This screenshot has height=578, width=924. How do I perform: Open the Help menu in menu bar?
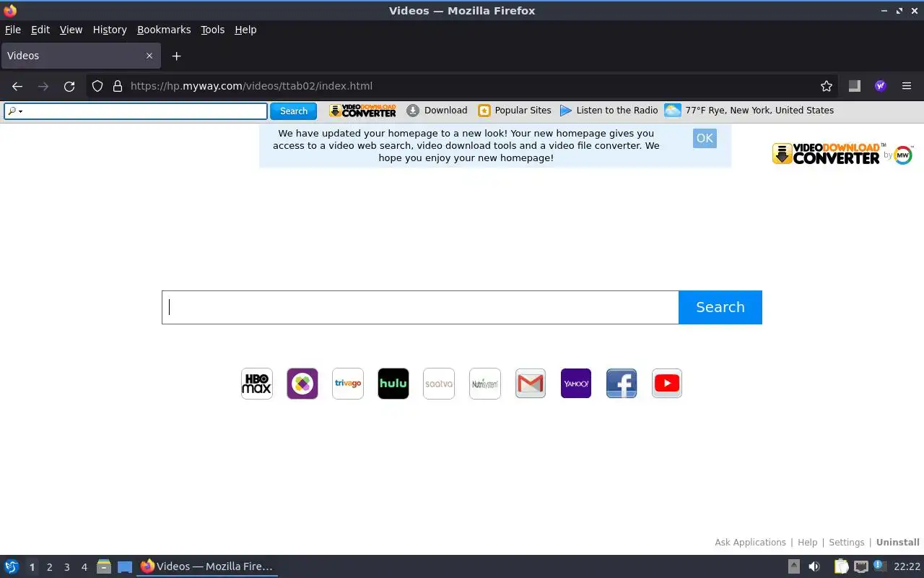point(245,30)
